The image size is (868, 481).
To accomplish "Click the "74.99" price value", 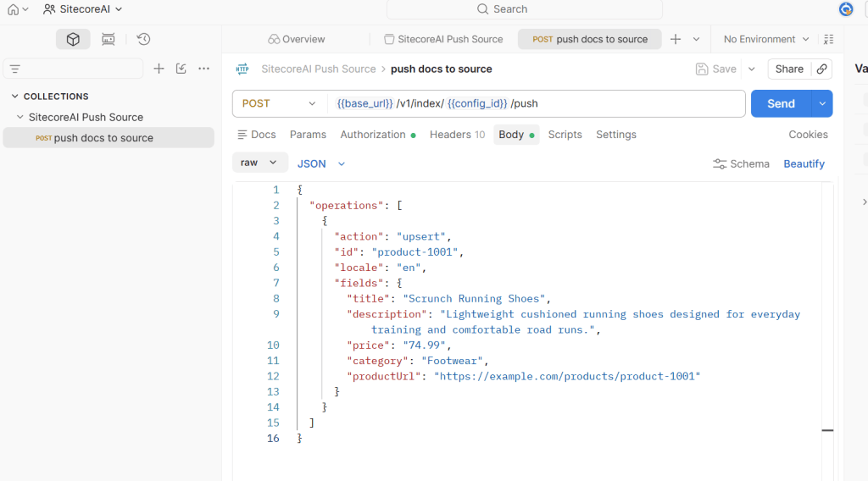I will click(424, 345).
